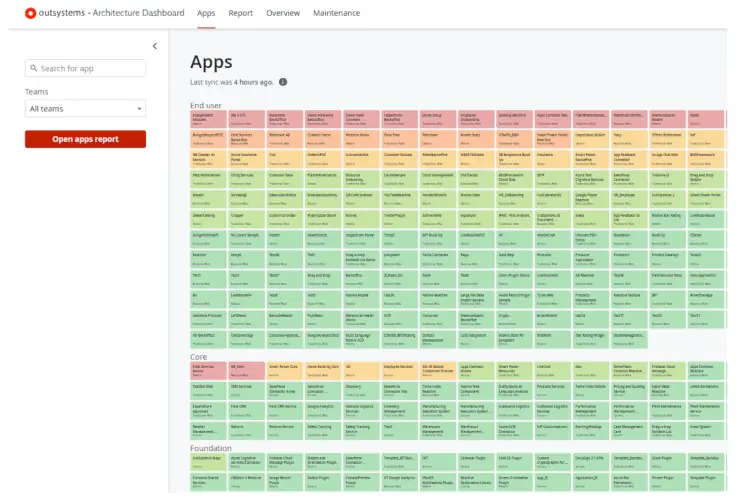The height and width of the screenshot is (502, 750).
Task: Open the Inventory Management tile
Action: coord(399,411)
